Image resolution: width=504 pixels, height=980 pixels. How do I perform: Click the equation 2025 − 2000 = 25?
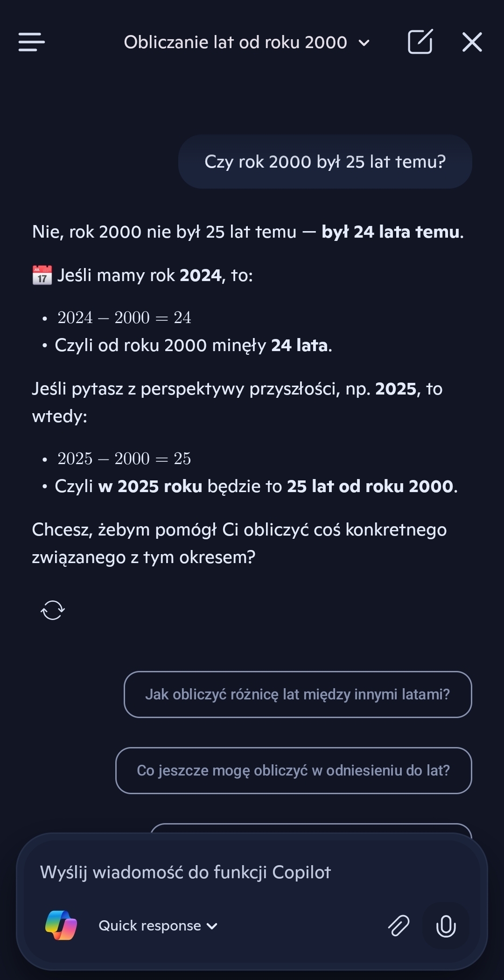click(124, 459)
